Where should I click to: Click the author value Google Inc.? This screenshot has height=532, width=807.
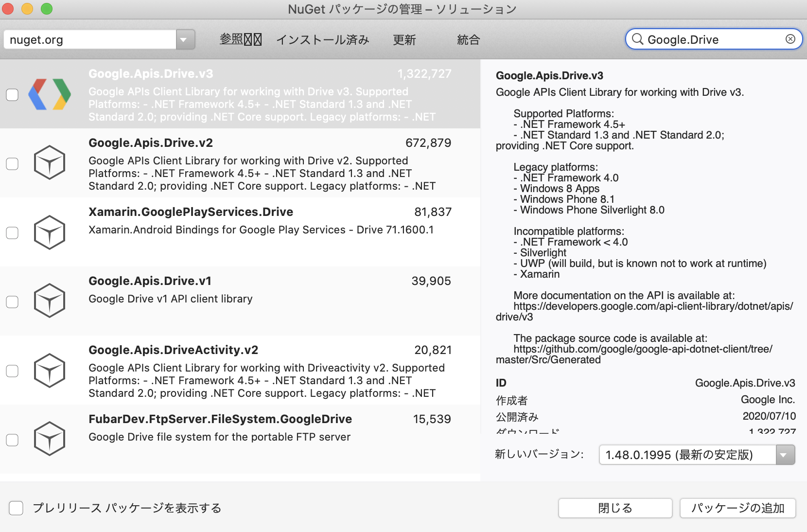(768, 400)
